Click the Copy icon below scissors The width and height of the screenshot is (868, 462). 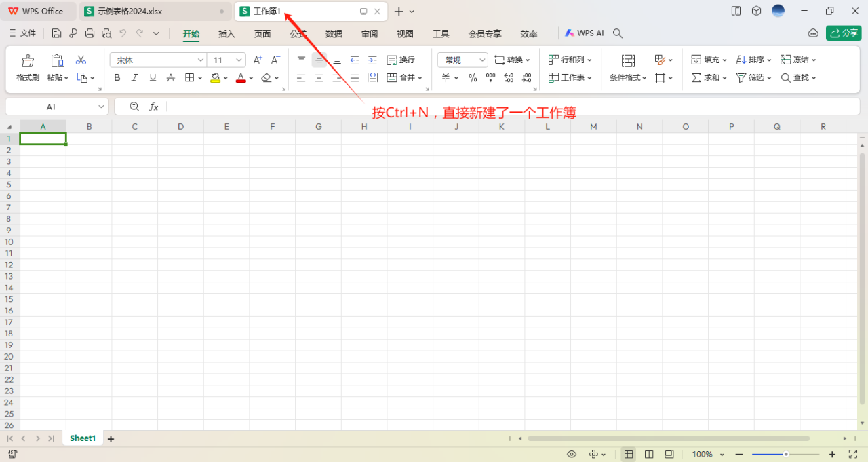tap(82, 78)
